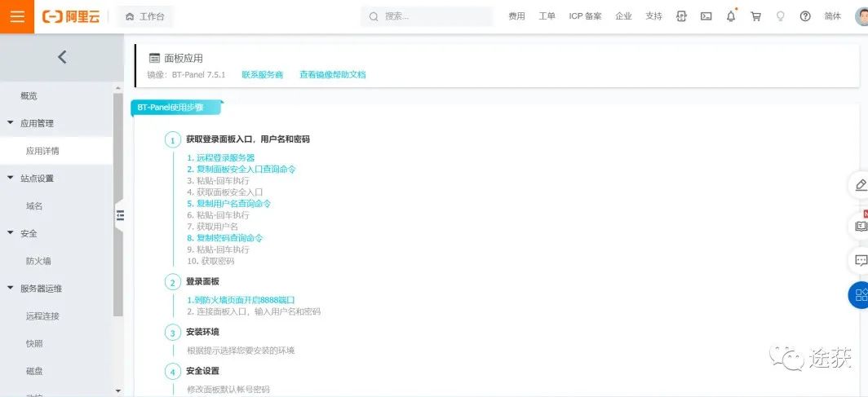Viewport: 868px width, 397px height.
Task: Click 1. 远程登录服务器 link
Action: click(x=220, y=157)
